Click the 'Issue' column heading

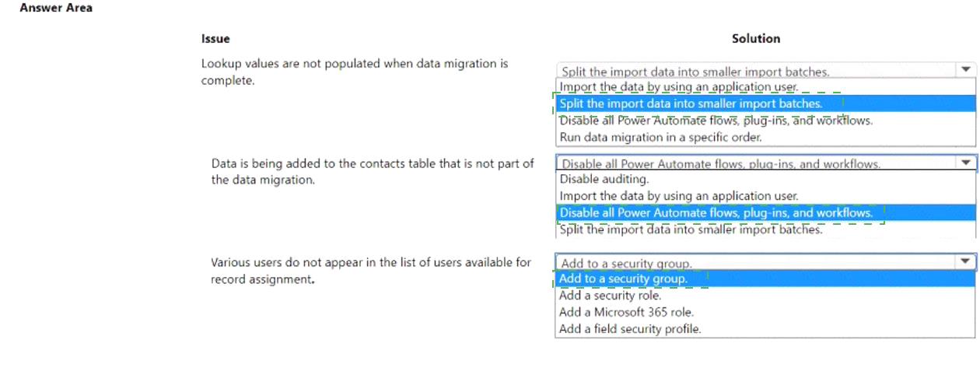[x=215, y=38]
